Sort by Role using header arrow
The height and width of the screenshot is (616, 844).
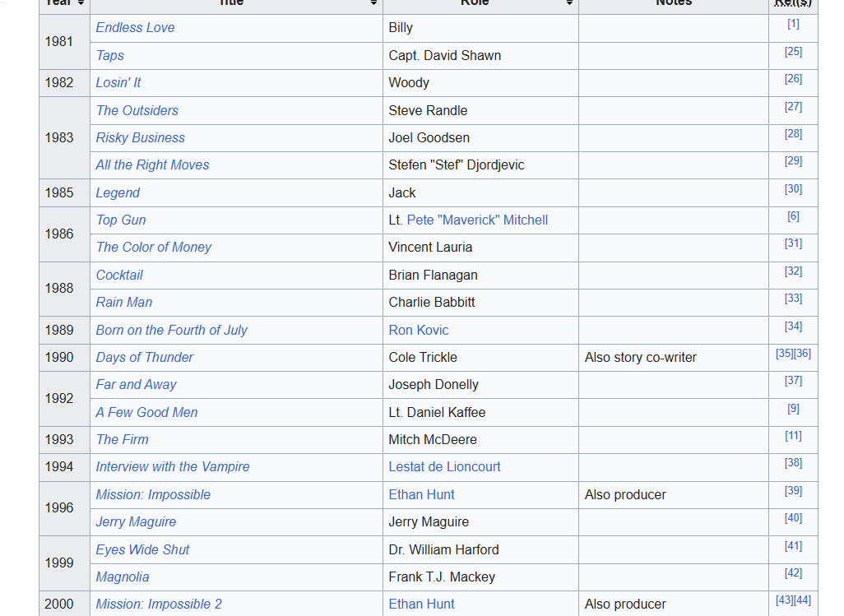click(569, 3)
